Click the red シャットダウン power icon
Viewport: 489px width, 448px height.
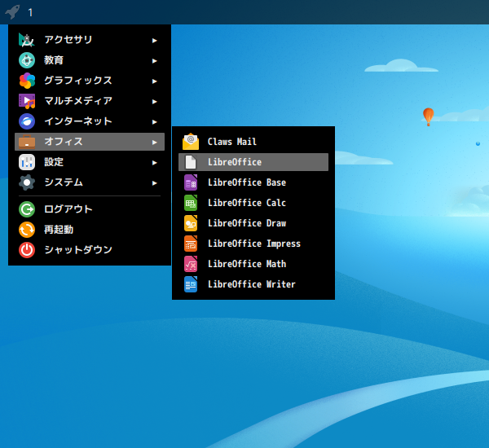[x=27, y=250]
